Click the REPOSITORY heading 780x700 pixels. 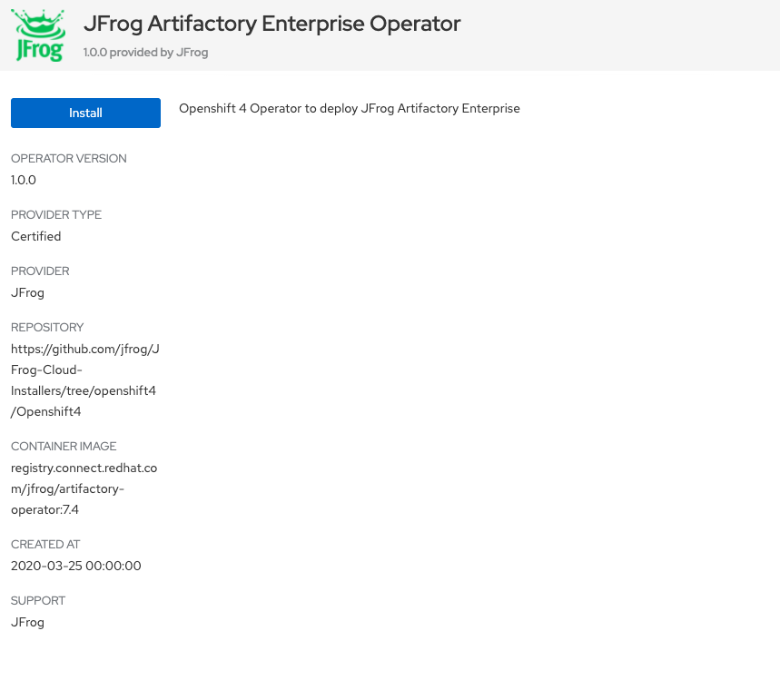[47, 328]
